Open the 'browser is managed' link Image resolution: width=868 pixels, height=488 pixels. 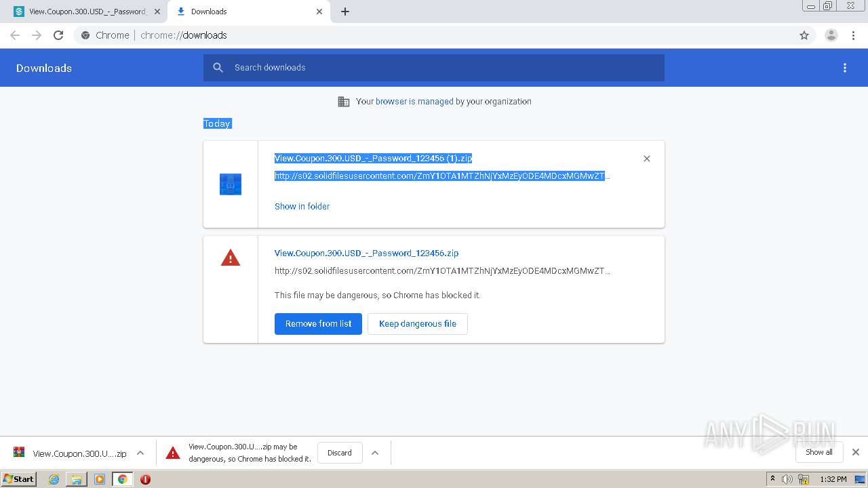[x=414, y=102]
